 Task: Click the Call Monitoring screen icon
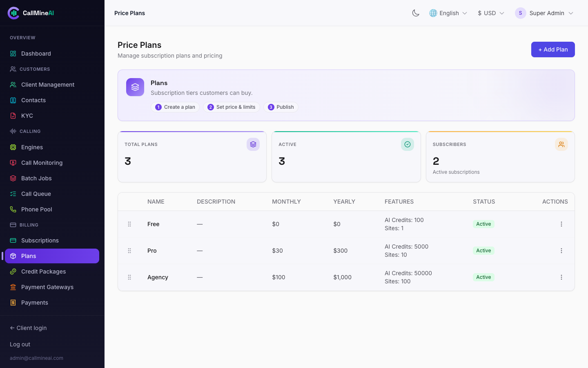13,163
